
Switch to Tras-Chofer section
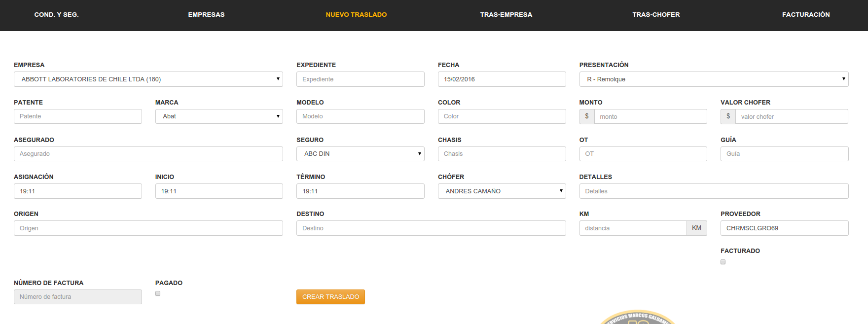[x=656, y=15]
